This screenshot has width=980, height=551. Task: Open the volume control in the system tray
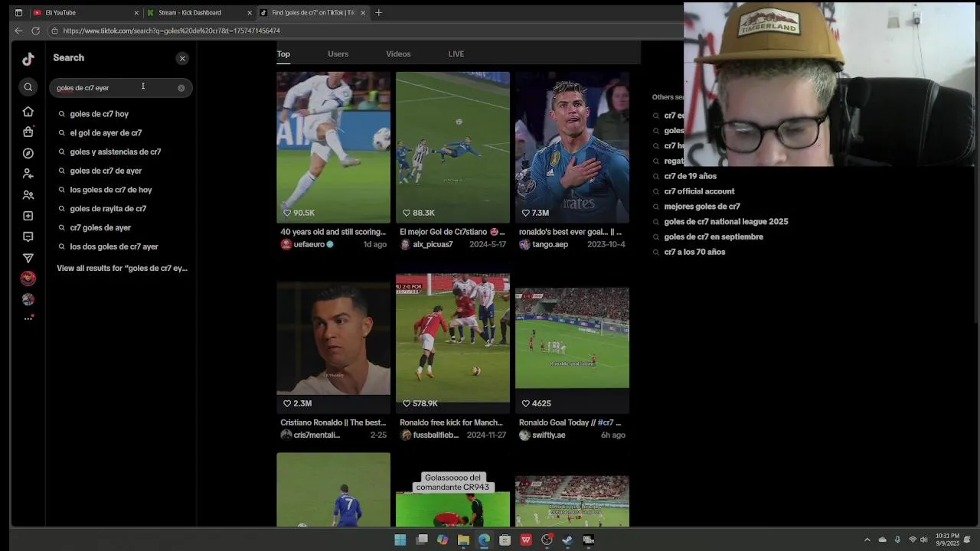(x=924, y=540)
